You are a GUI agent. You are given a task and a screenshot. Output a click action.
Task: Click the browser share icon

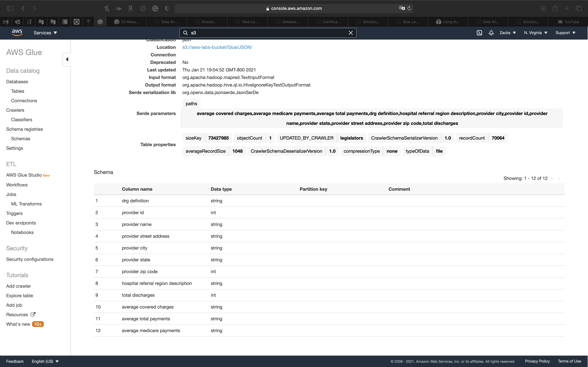pos(555,8)
